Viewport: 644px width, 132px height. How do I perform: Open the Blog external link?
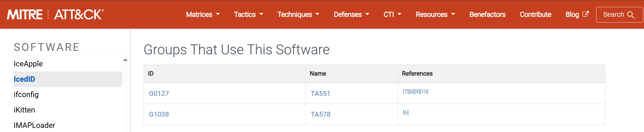(x=577, y=14)
